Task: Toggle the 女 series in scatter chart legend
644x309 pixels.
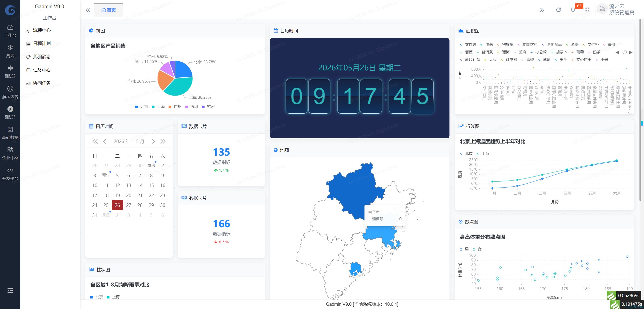Action: (477, 249)
